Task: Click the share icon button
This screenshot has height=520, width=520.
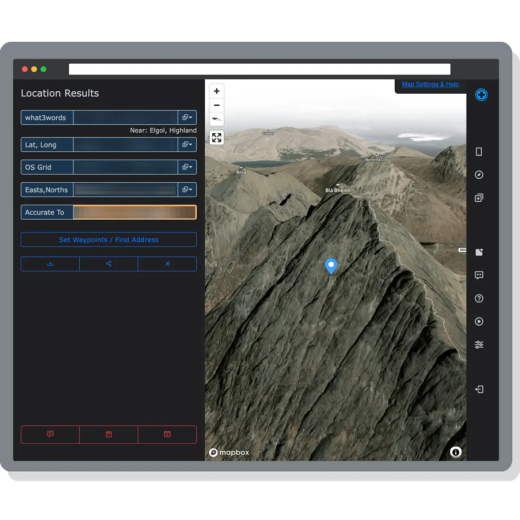Action: tap(109, 264)
